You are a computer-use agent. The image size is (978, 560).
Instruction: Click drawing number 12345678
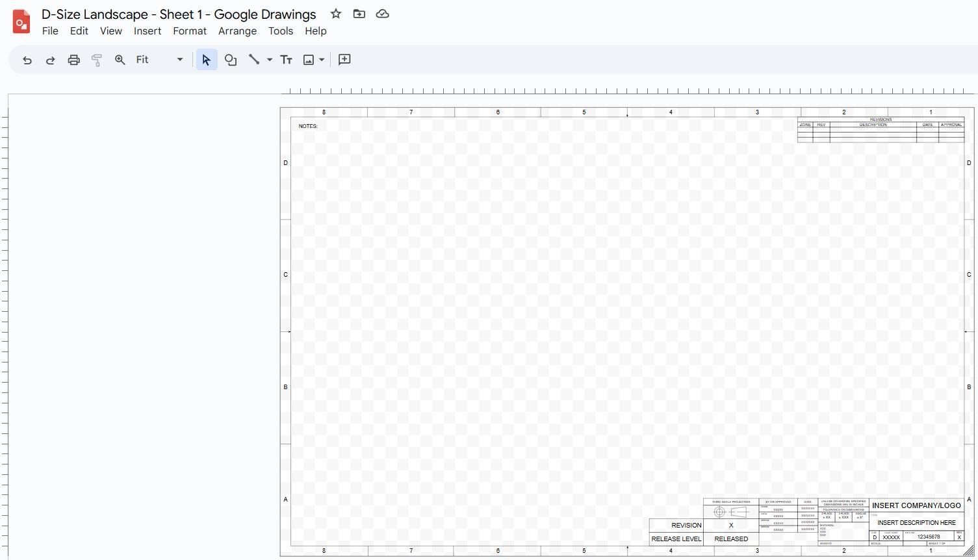click(929, 537)
